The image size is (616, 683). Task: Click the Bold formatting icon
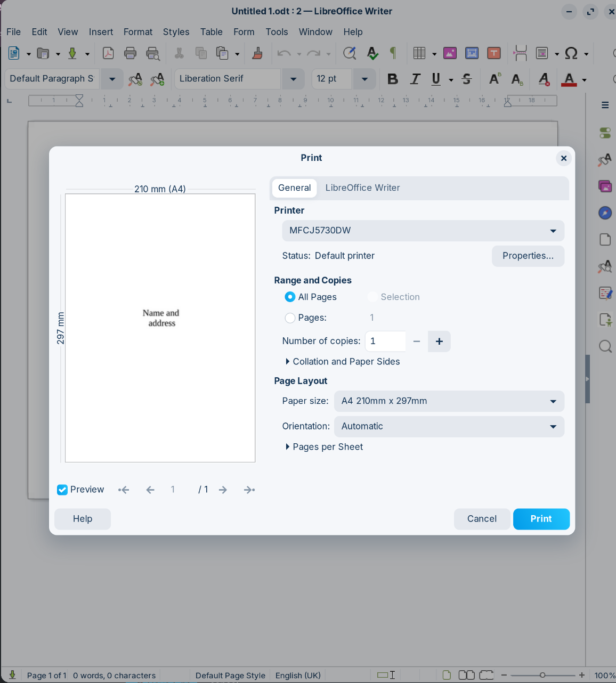[x=393, y=79]
